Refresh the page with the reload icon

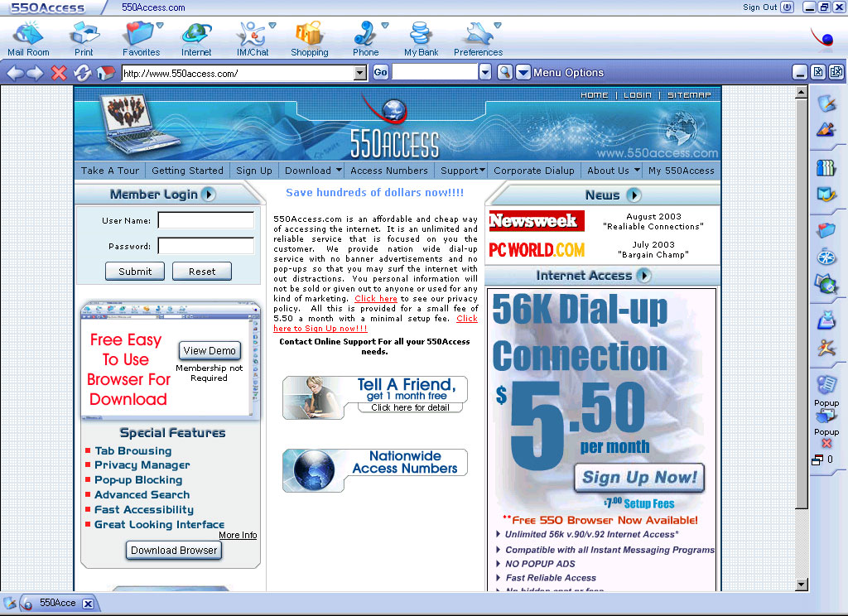coord(82,73)
